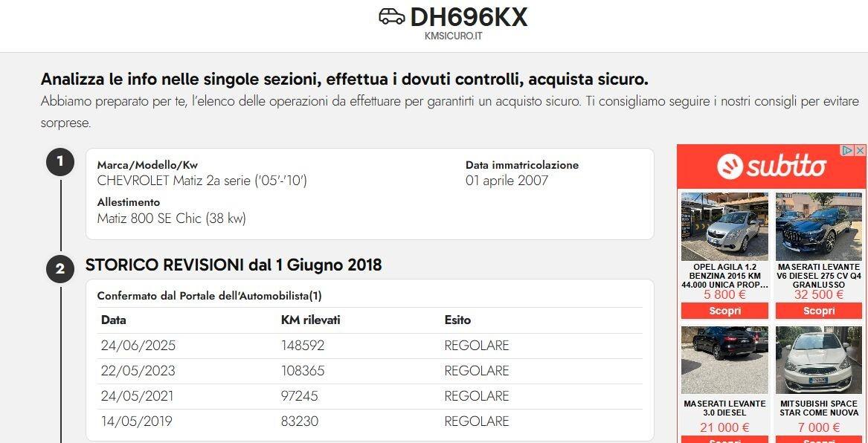Viewport: 868px width, 443px height.
Task: Open the Opel Agila car photo
Action: (724, 227)
